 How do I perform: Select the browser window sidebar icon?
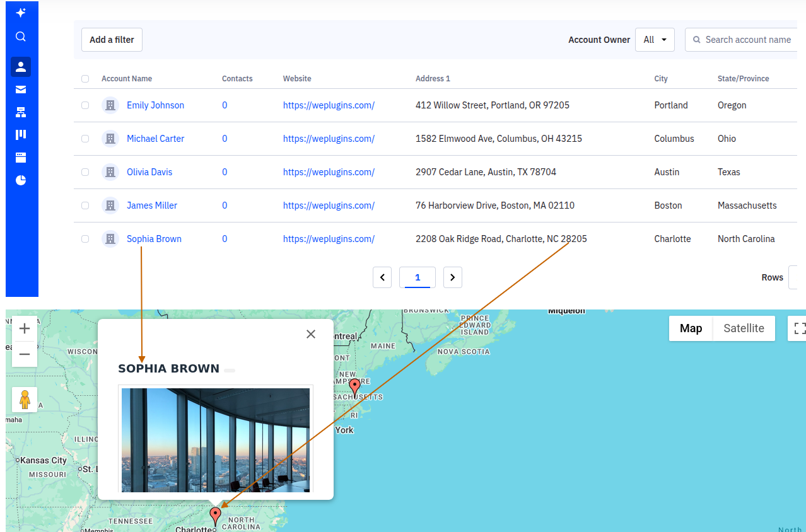[x=21, y=156]
